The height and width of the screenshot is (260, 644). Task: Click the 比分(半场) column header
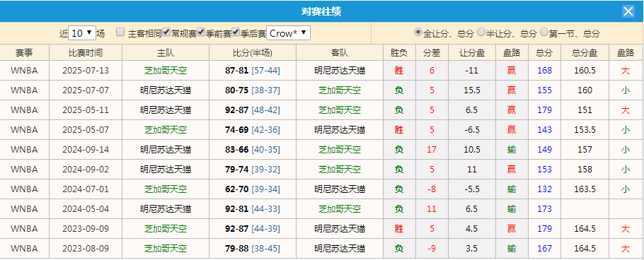tap(253, 52)
